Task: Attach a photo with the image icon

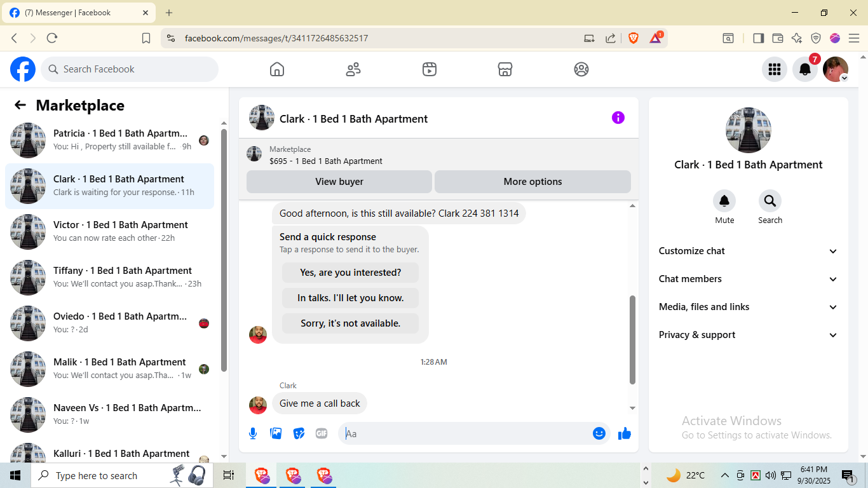Action: (x=276, y=433)
